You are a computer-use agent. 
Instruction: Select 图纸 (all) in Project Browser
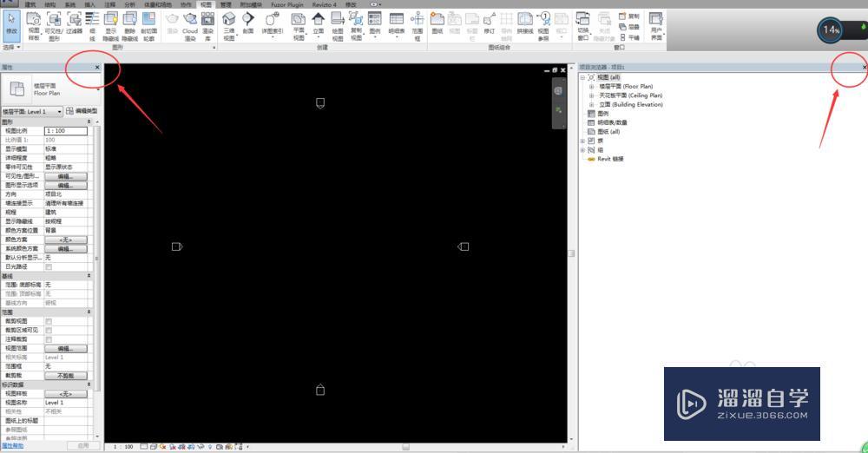608,132
